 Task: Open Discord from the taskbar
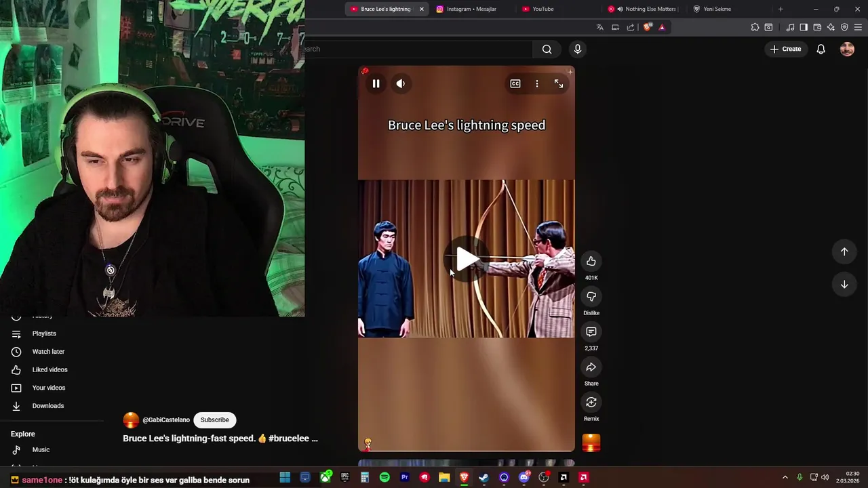pyautogui.click(x=524, y=477)
